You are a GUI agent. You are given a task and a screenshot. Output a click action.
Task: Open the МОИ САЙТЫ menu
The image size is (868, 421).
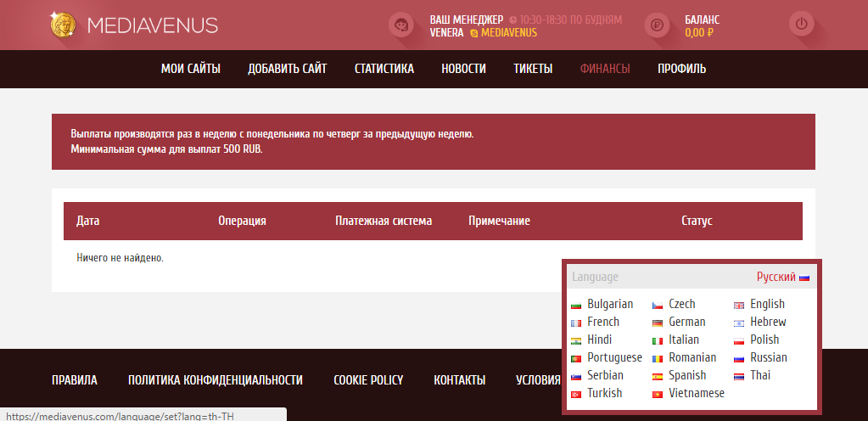(x=190, y=69)
